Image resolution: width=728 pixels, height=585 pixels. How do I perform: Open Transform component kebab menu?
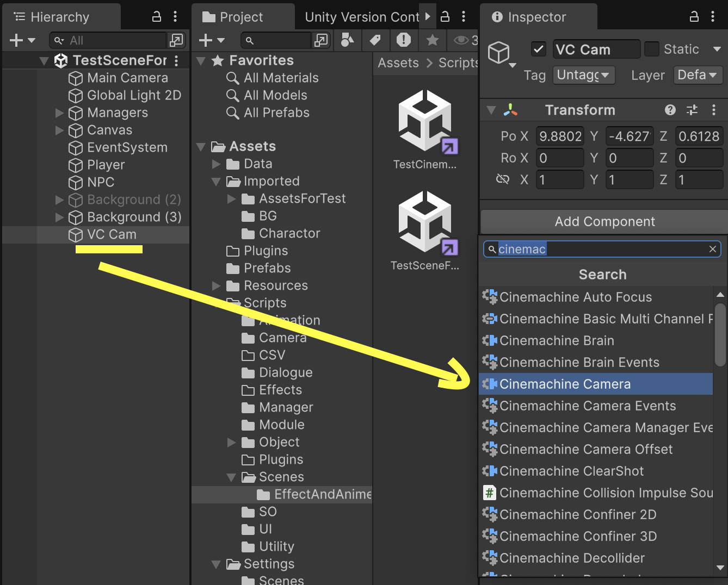714,110
